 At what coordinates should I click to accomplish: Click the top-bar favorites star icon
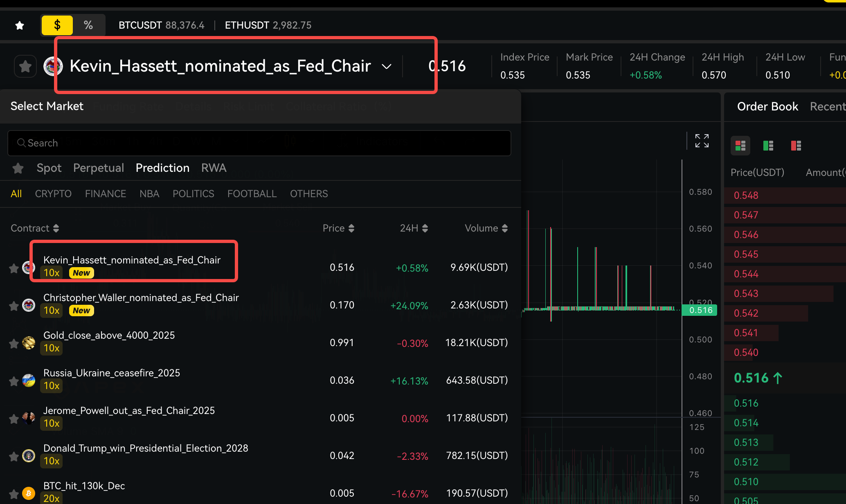coord(19,25)
